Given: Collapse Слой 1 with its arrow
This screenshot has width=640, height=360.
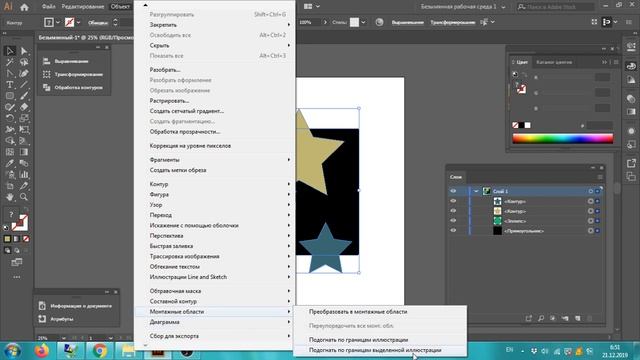Looking at the screenshot, I should 476,191.
